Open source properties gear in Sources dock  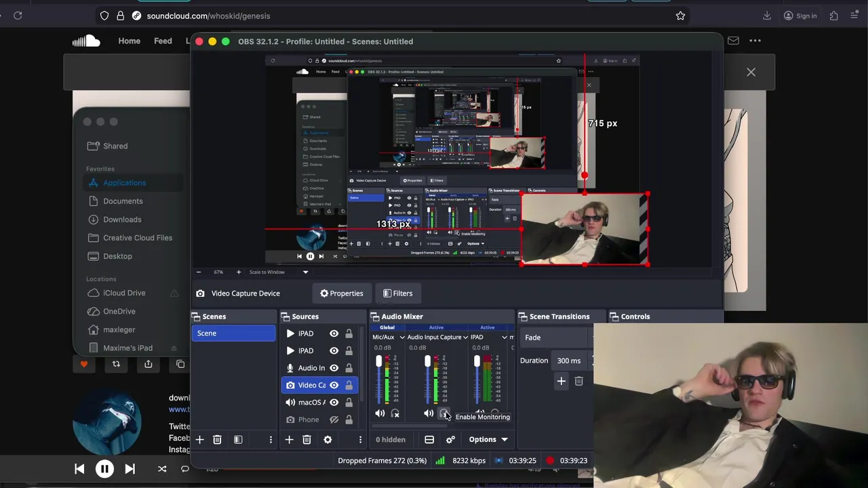328,440
